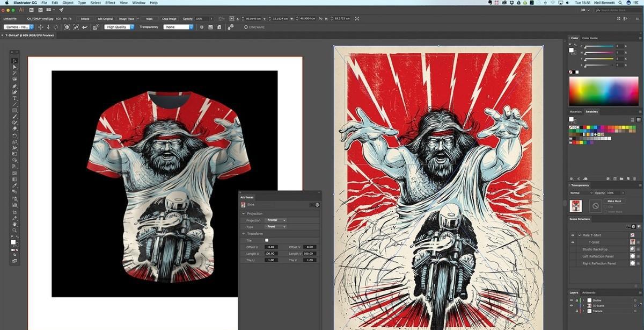Screen dimensions: 644x330
Task: Click the Search Adobe Stock field
Action: [x=620, y=10]
